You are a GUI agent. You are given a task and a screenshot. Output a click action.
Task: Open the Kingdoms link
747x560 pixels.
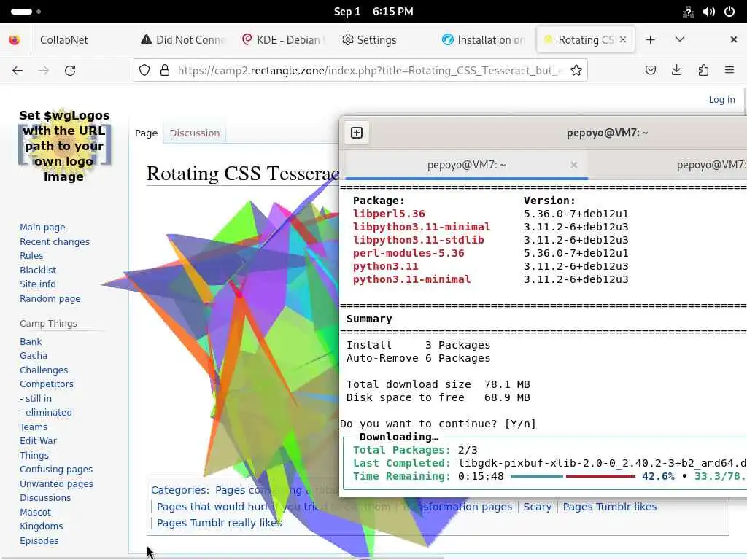point(41,526)
